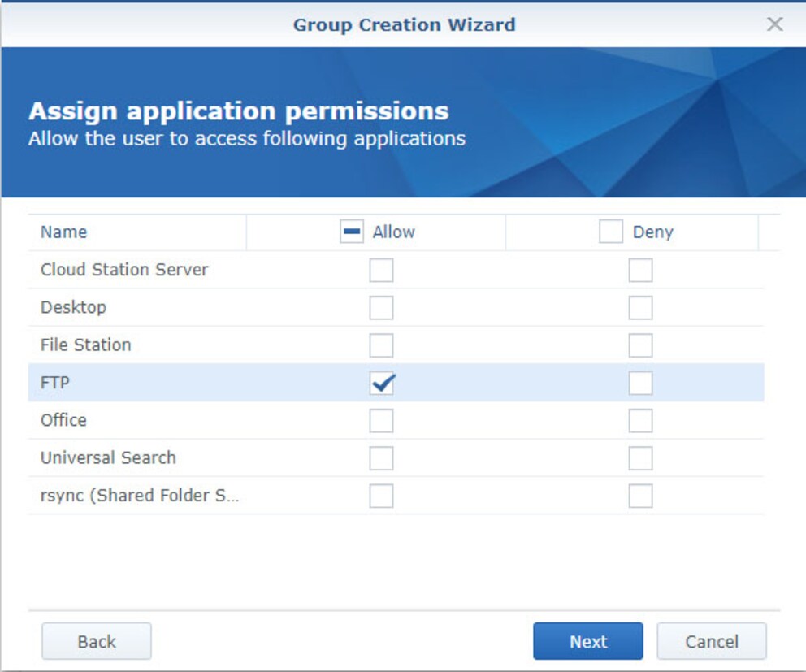Check Deny for Universal Search
Image resolution: width=806 pixels, height=672 pixels.
[640, 458]
